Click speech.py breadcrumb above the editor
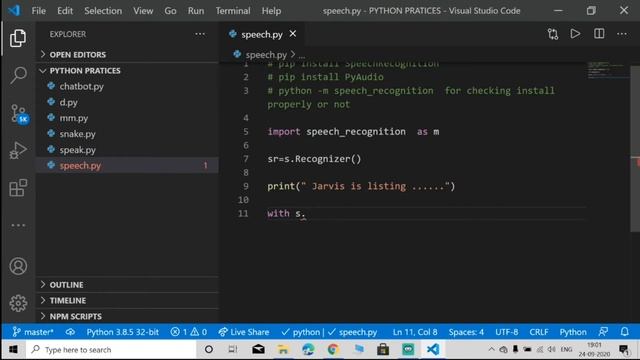The height and width of the screenshot is (360, 640). 266,54
